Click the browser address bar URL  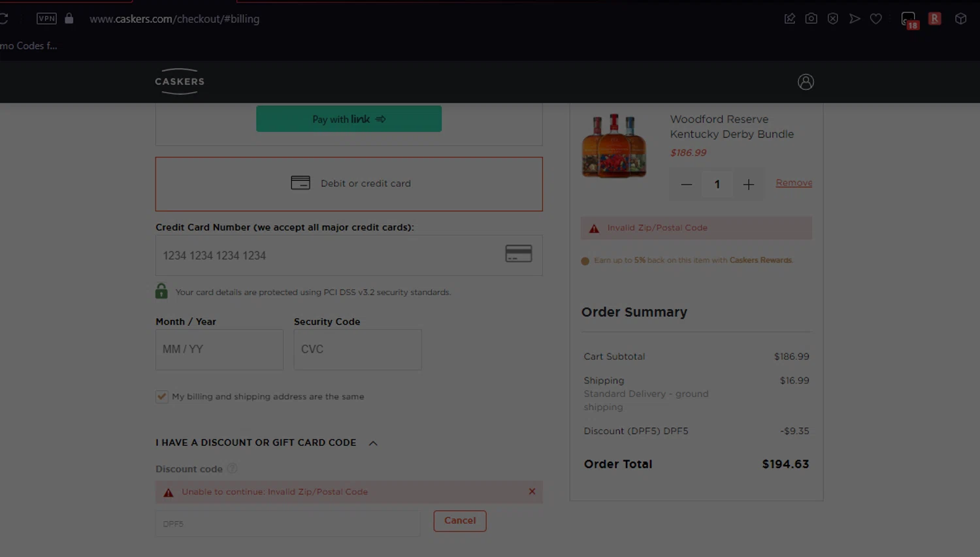tap(174, 19)
